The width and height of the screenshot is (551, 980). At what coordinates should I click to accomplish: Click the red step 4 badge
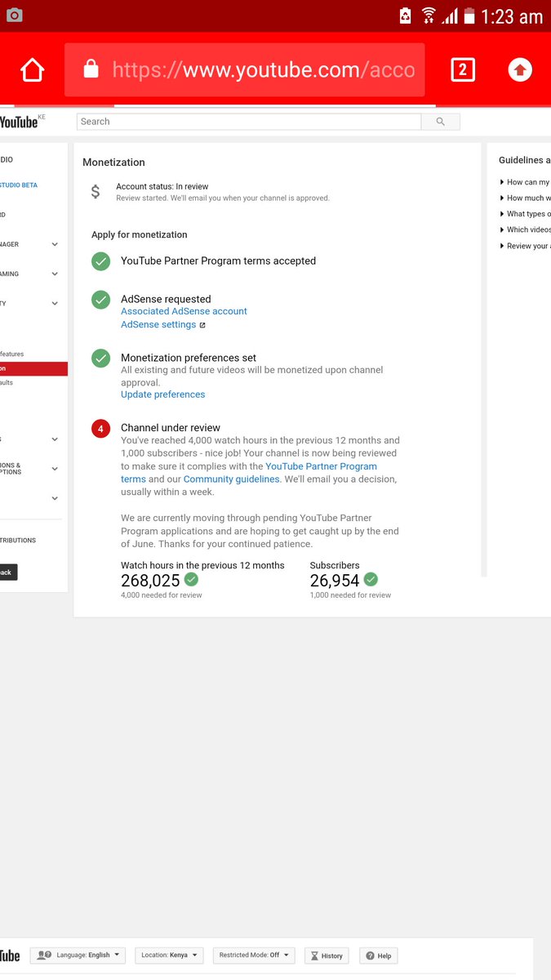[x=100, y=429]
